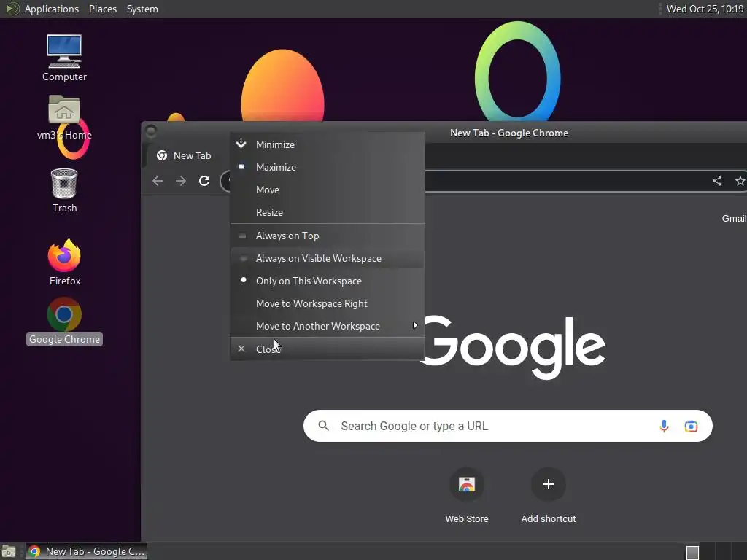Select Resize from the window menu
The width and height of the screenshot is (747, 560).
[328, 212]
